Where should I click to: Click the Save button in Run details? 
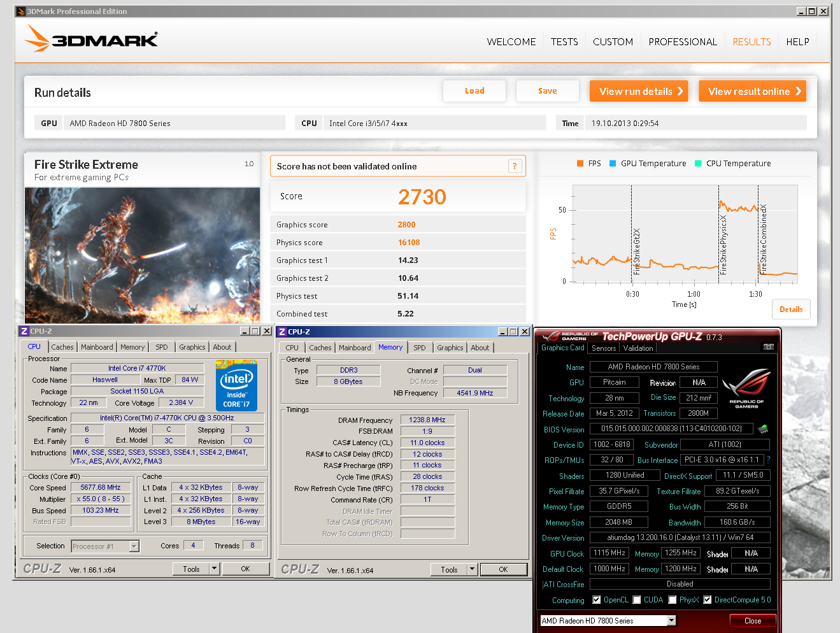(548, 91)
